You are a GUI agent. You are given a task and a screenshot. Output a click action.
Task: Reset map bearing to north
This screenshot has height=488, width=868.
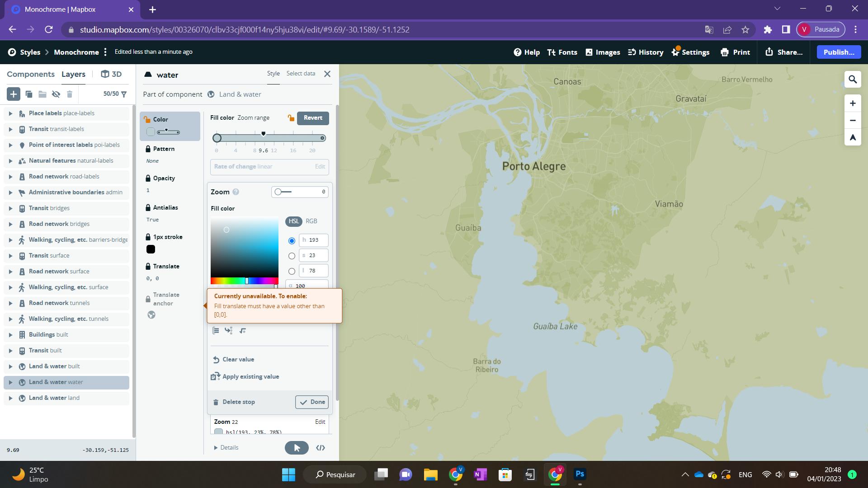[x=853, y=137]
